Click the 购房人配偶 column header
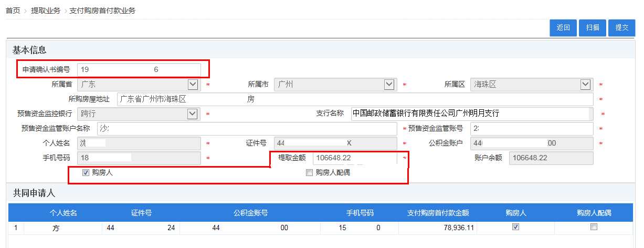Image resolution: width=644 pixels, height=248 pixels. (x=594, y=213)
